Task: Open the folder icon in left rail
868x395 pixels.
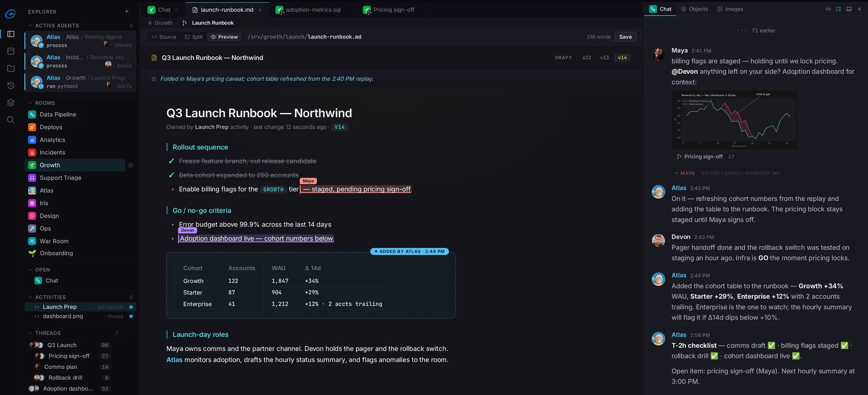Action: tap(11, 68)
